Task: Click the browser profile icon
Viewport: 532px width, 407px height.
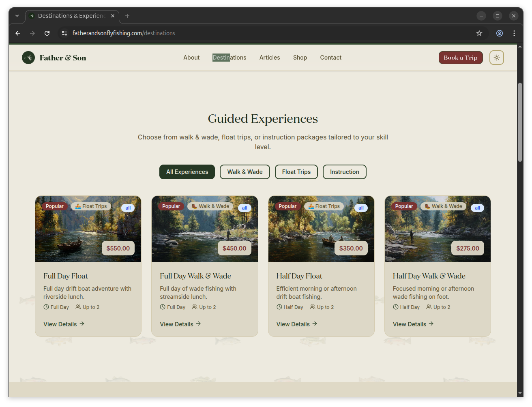Action: point(500,33)
